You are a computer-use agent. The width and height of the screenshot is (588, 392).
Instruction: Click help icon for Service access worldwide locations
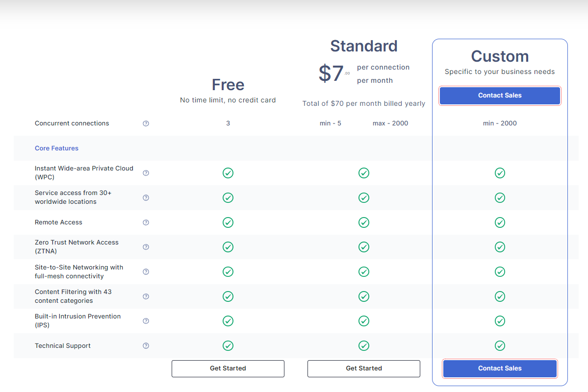146,198
